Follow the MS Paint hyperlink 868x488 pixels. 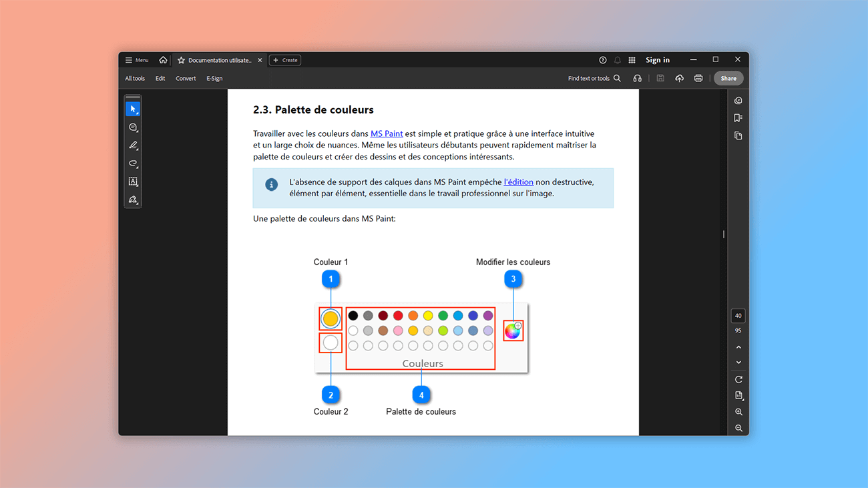click(387, 134)
